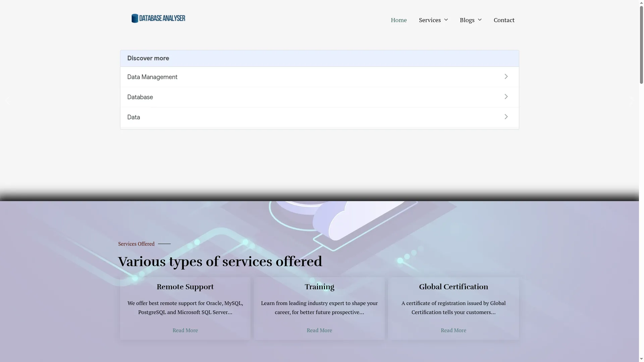Show the previous slide with left arrow
This screenshot has width=644, height=362.
click(8, 101)
